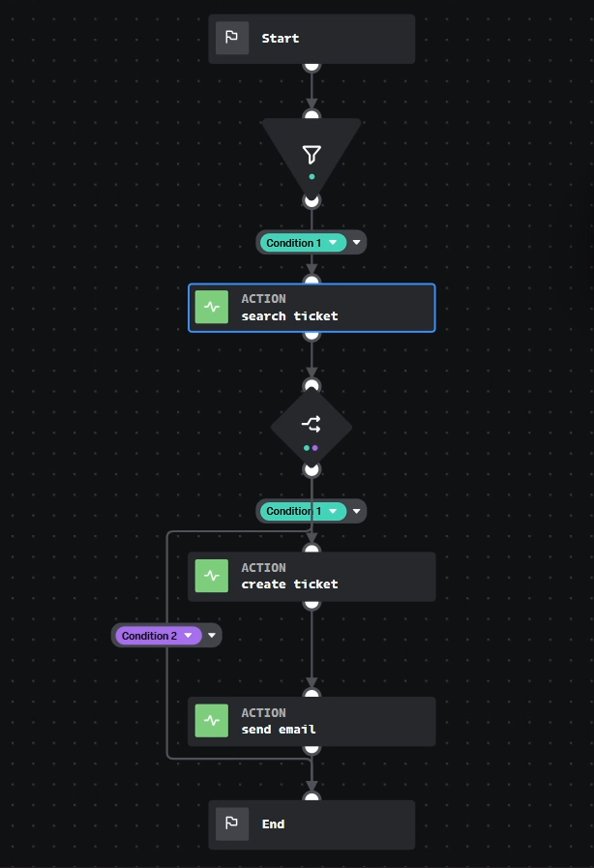
Task: Click the filter funnel icon
Action: (x=312, y=155)
